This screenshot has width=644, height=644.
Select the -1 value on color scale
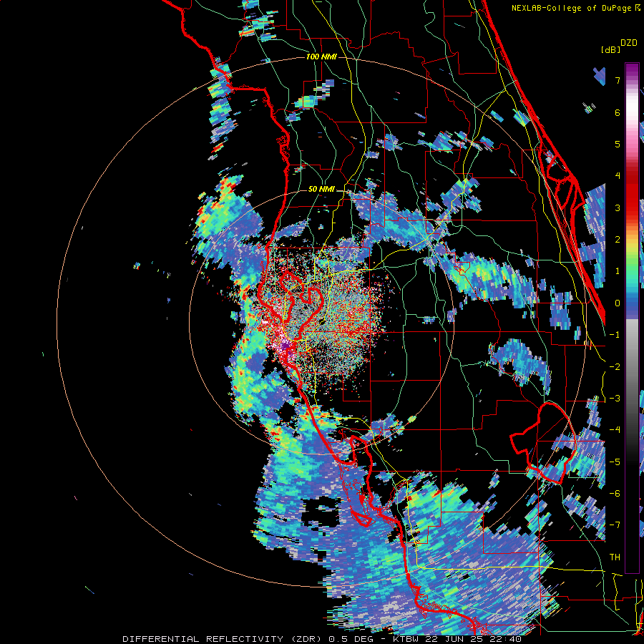615,335
